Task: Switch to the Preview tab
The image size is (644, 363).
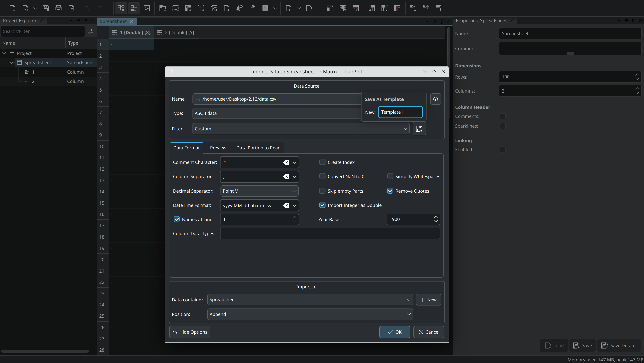Action: tap(218, 148)
